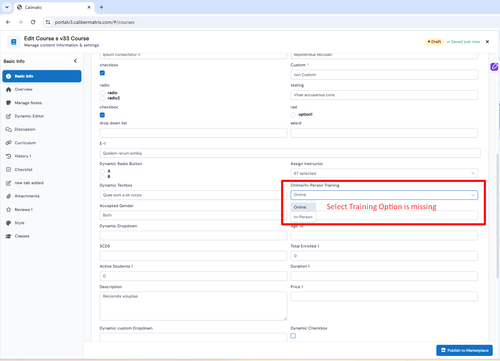Click the new tab added edit icon
The width and height of the screenshot is (500, 361).
9,183
